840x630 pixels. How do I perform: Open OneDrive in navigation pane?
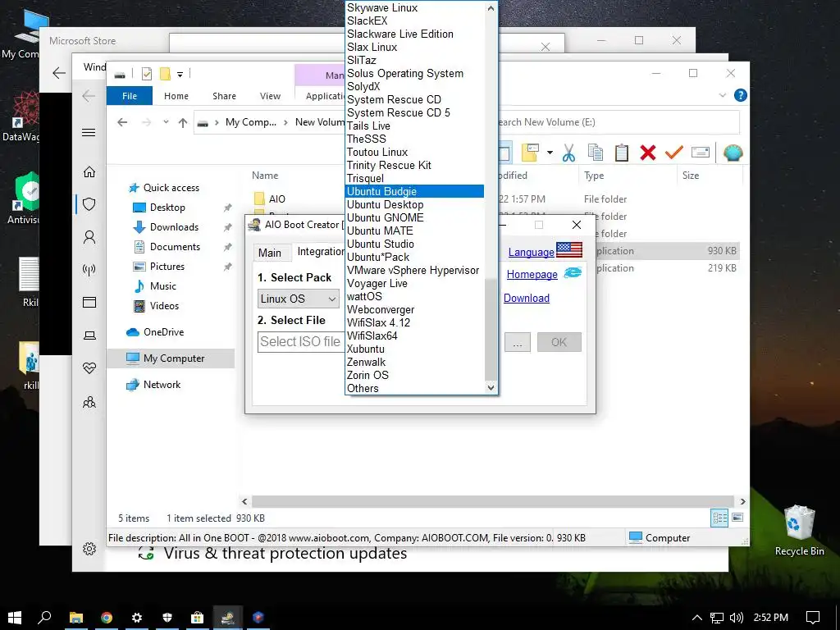[163, 332]
